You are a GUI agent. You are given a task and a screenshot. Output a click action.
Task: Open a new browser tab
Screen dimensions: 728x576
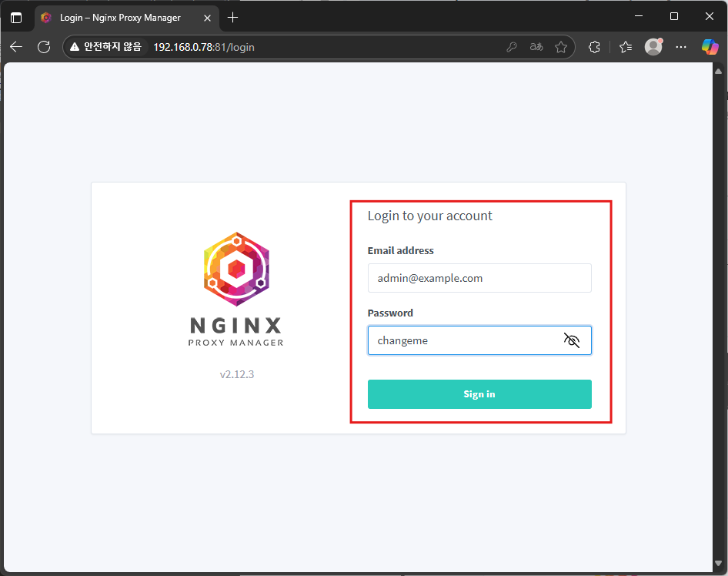[x=233, y=18]
